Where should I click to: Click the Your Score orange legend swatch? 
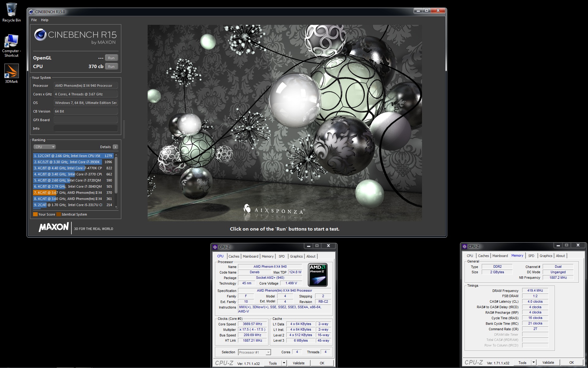(x=35, y=214)
